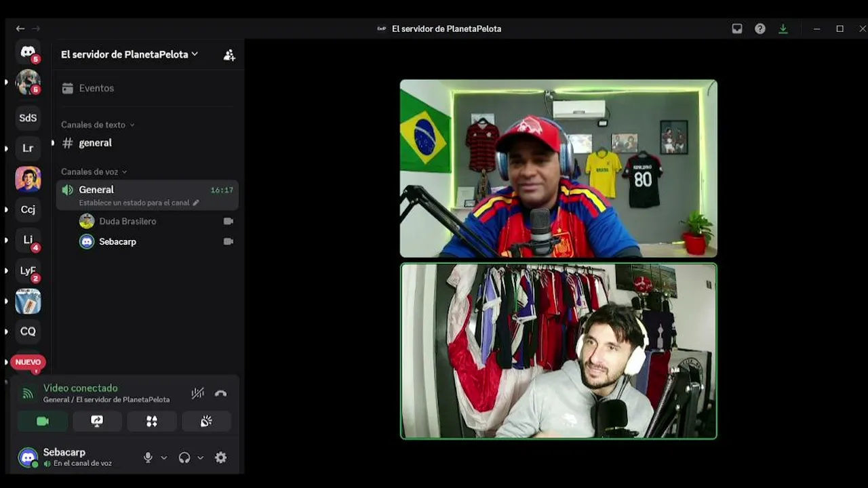Set a status for the voice channel
Viewport: 868px width, 488px height.
pyautogui.click(x=139, y=203)
